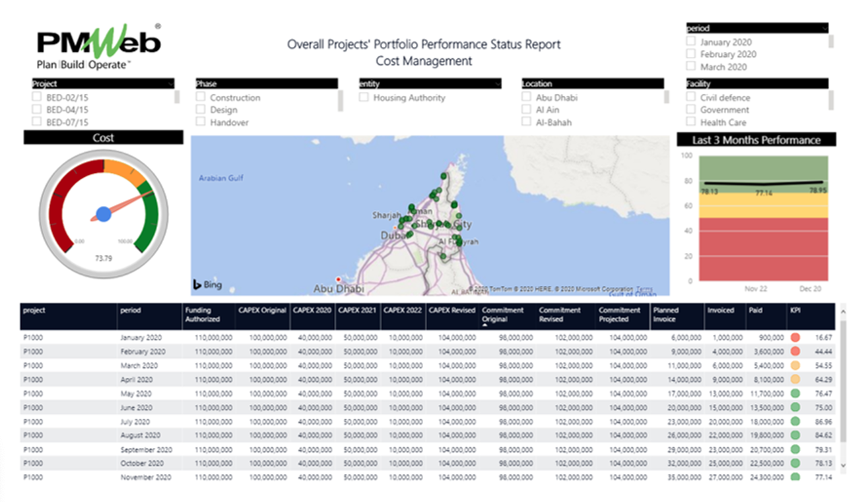Viewport: 868px width, 502px height.
Task: Click the Dubai label on the map
Action: tap(394, 235)
